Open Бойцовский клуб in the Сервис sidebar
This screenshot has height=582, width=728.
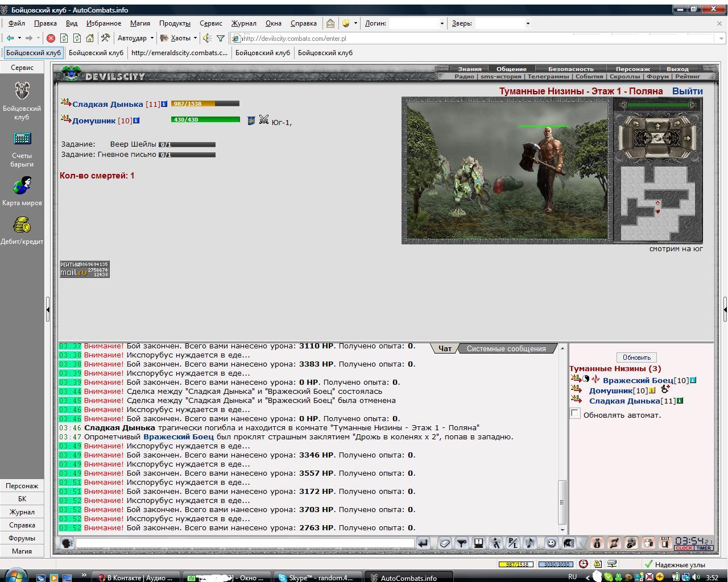click(22, 101)
